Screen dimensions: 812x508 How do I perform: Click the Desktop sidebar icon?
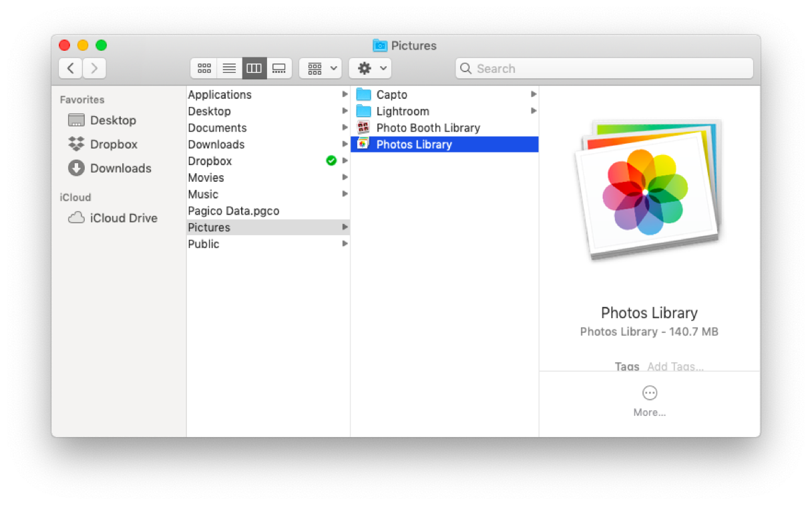[x=77, y=120]
